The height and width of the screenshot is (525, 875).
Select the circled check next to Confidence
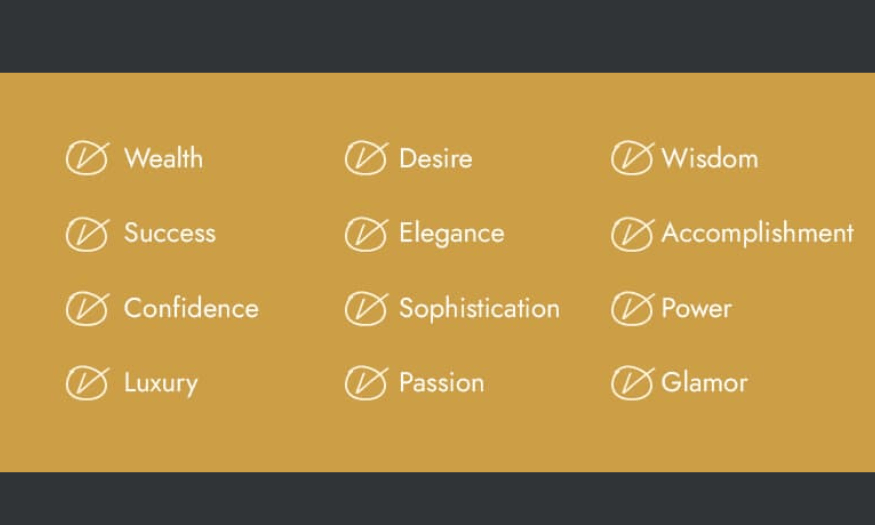88,308
